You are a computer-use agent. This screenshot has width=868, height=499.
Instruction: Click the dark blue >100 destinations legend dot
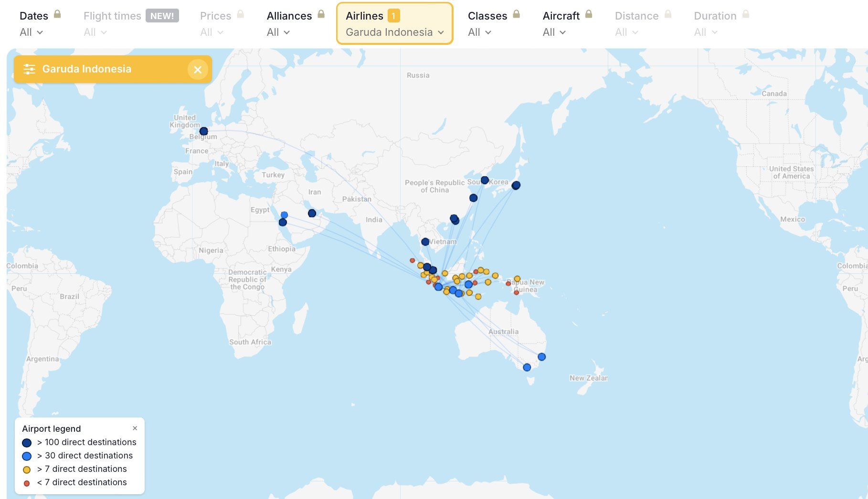(27, 443)
